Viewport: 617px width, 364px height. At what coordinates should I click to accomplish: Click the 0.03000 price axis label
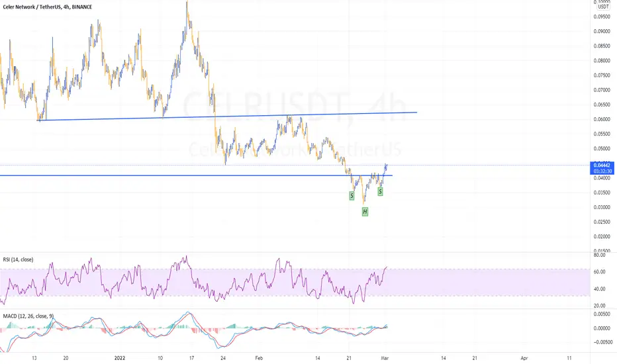click(602, 207)
